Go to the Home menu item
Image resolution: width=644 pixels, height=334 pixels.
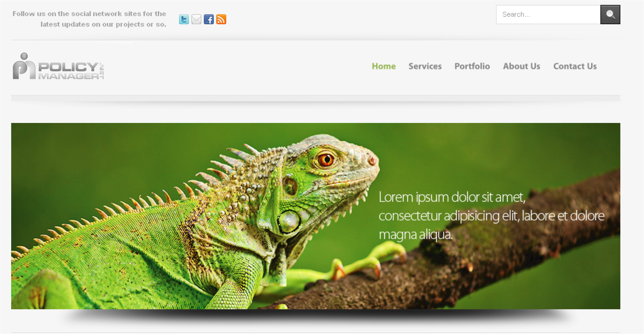384,66
